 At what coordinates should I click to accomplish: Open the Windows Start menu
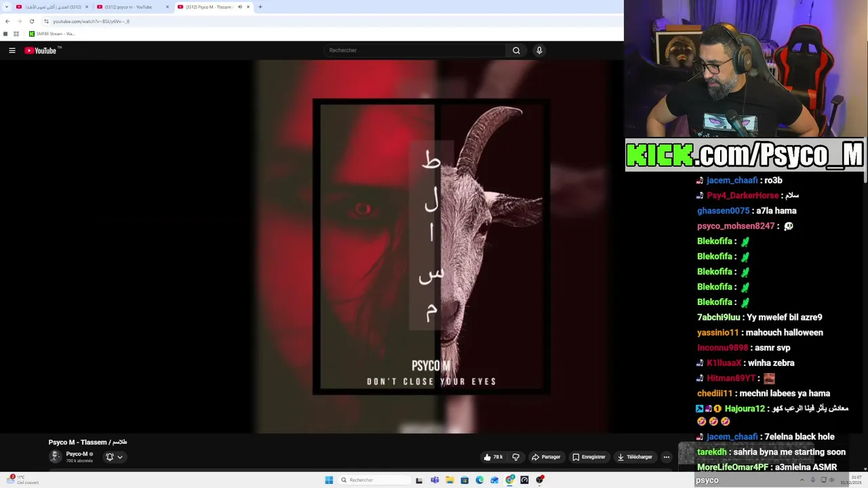click(329, 480)
